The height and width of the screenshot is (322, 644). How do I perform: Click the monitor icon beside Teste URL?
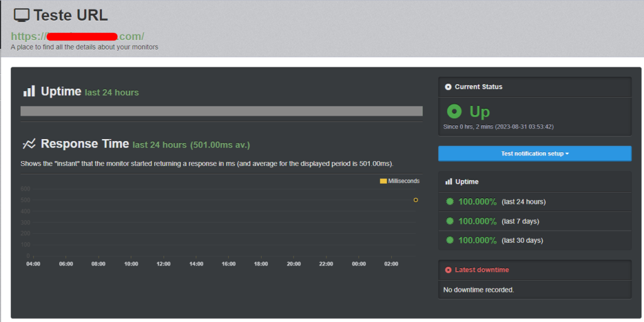click(21, 16)
